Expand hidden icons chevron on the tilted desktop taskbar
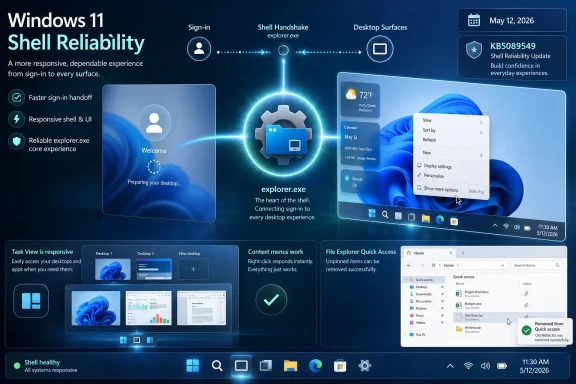 (495, 225)
